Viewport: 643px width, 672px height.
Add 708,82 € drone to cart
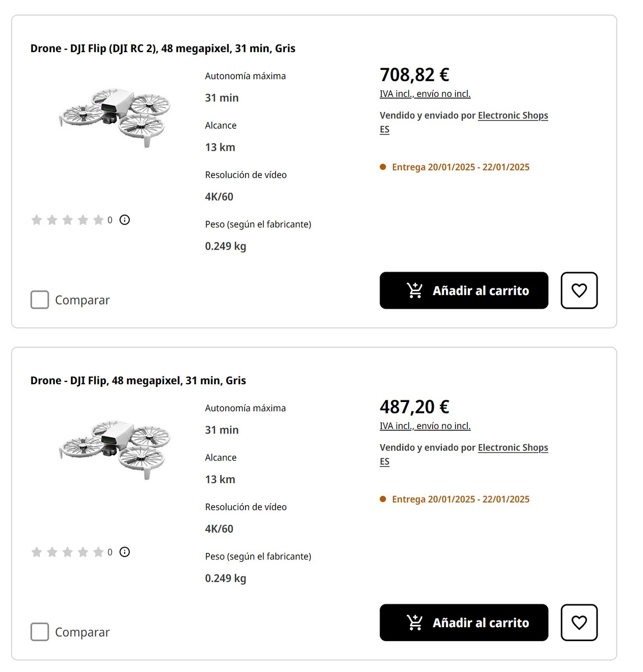point(463,290)
